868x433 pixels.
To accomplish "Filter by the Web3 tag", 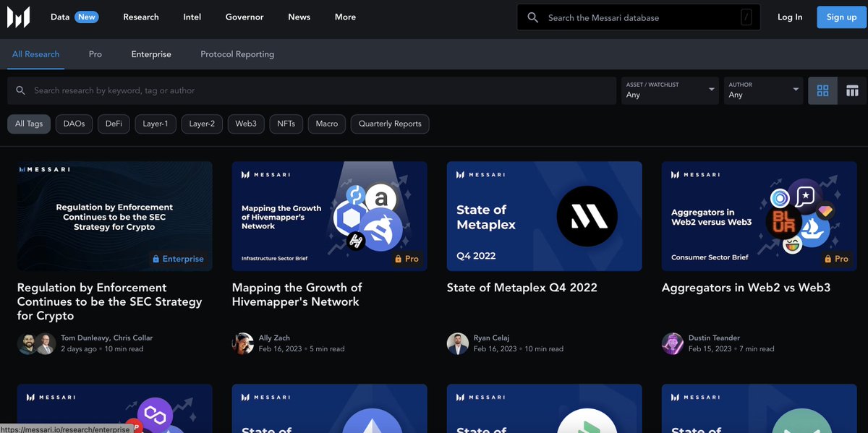I will [246, 124].
